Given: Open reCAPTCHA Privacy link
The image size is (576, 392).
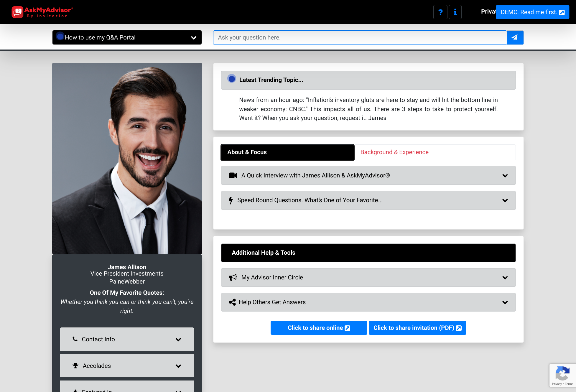Looking at the screenshot, I should (x=557, y=384).
